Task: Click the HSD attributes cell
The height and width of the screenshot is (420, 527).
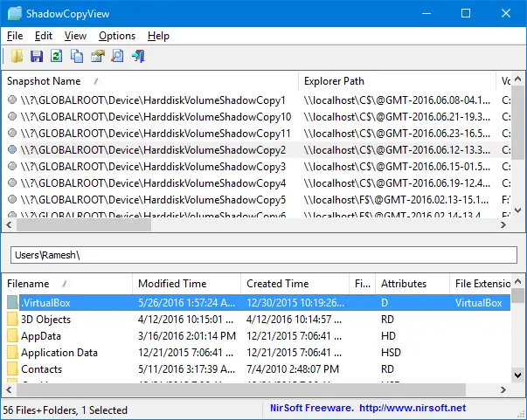Action: coord(391,353)
